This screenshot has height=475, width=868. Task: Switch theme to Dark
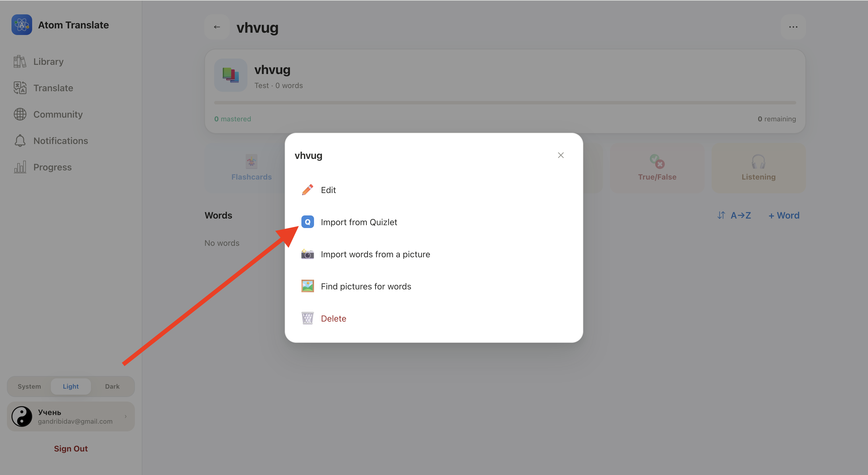coord(112,386)
